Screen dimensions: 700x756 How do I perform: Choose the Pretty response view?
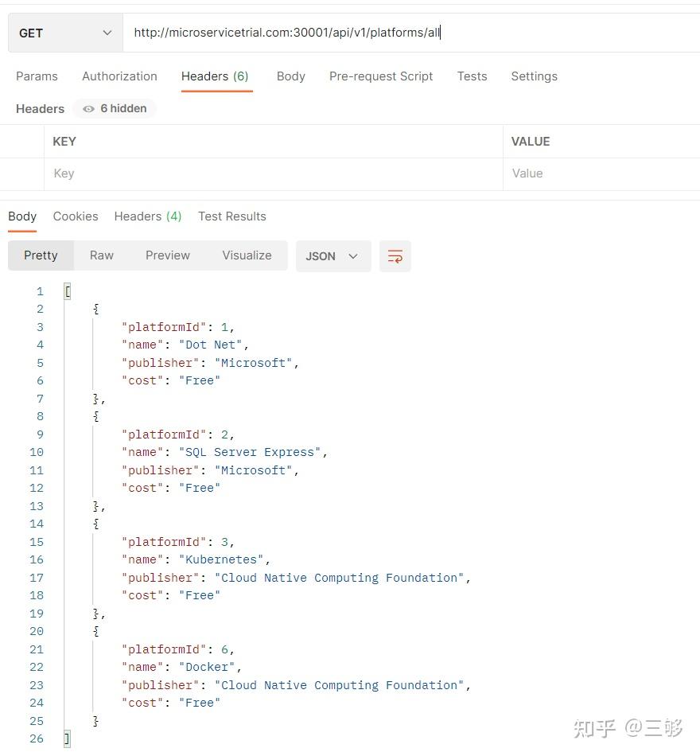(41, 255)
